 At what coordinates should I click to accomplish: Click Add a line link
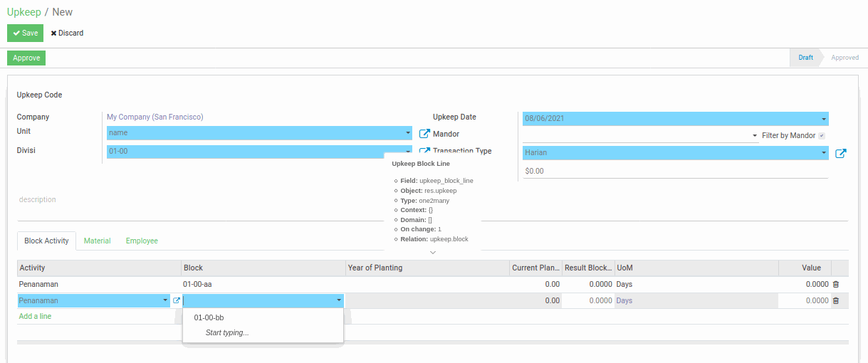point(35,316)
